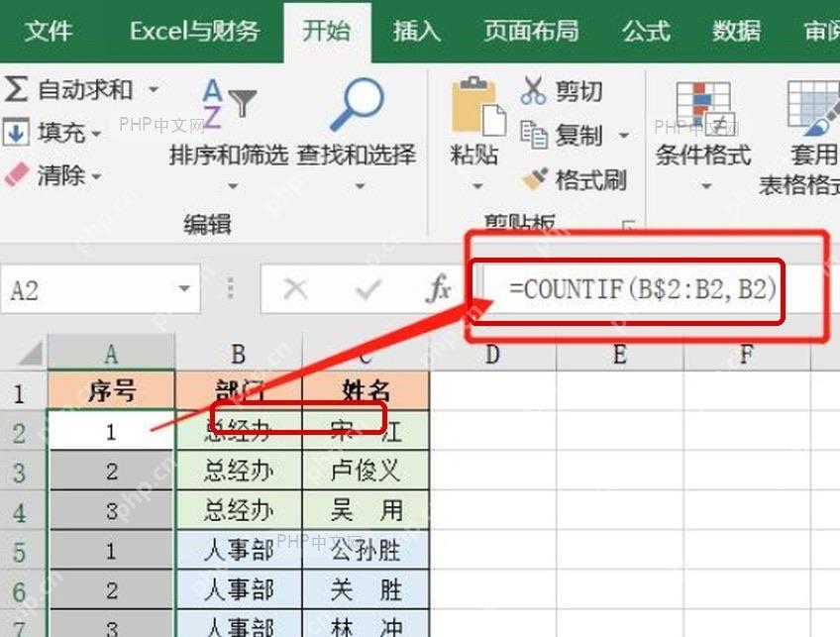Select row 5 header

coord(23,551)
